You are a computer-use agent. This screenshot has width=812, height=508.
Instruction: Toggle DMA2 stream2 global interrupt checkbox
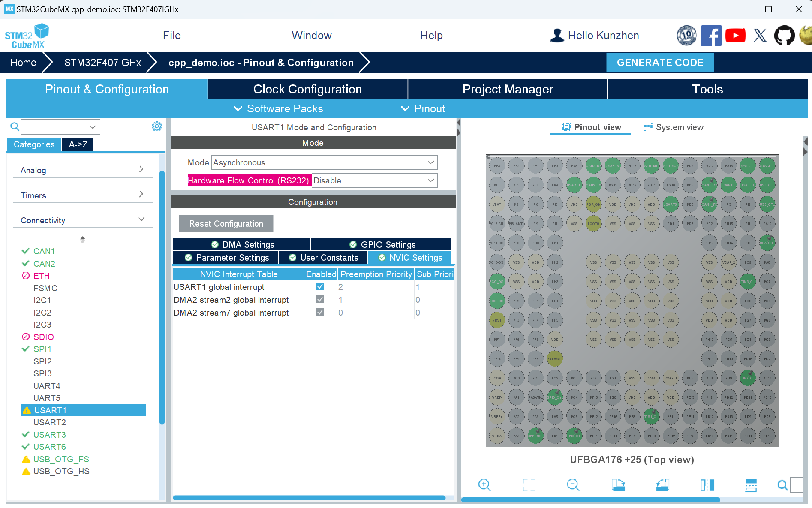[x=320, y=300]
